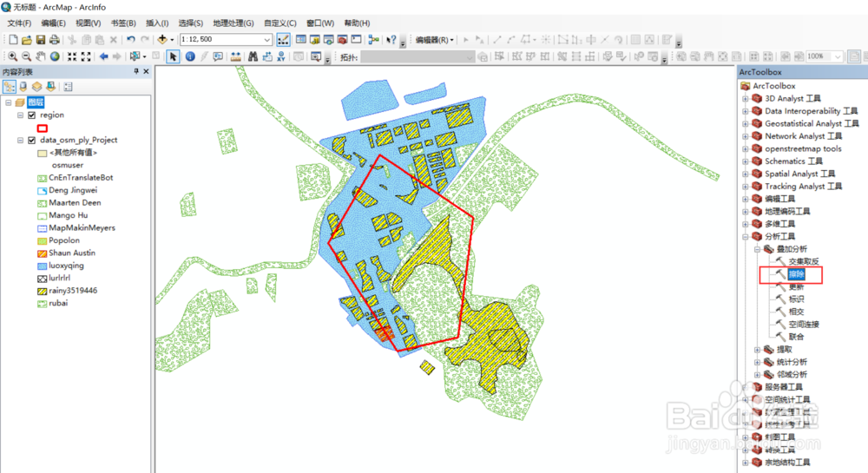Viewport: 868px width, 473px height.
Task: List layers by source
Action: pos(23,86)
